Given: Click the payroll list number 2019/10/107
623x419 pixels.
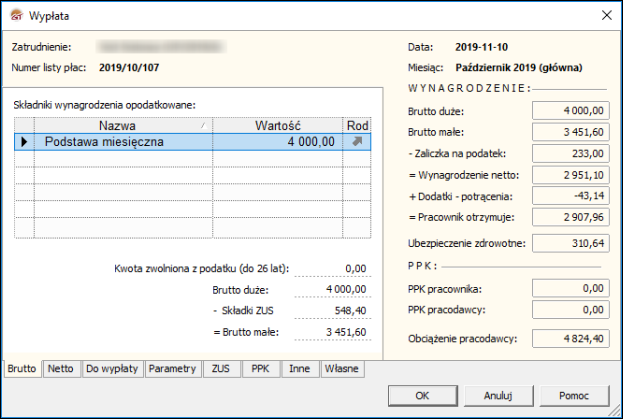Looking at the screenshot, I should [x=129, y=68].
